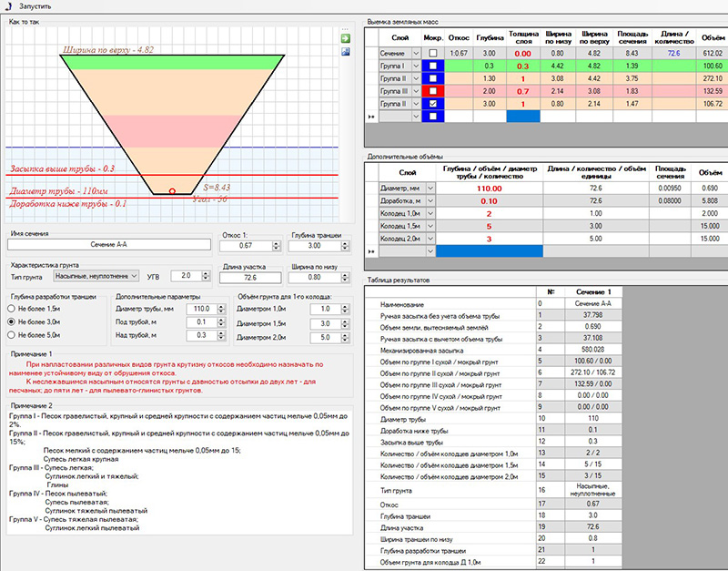Open the Колодец 1,0м dropdown arrow

pos(430,213)
